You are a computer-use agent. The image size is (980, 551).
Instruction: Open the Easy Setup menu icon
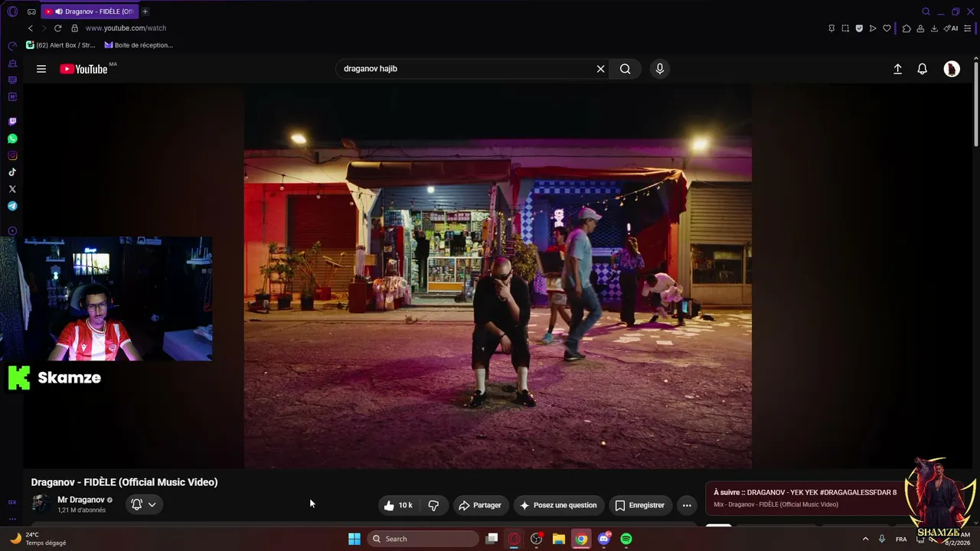click(967, 28)
